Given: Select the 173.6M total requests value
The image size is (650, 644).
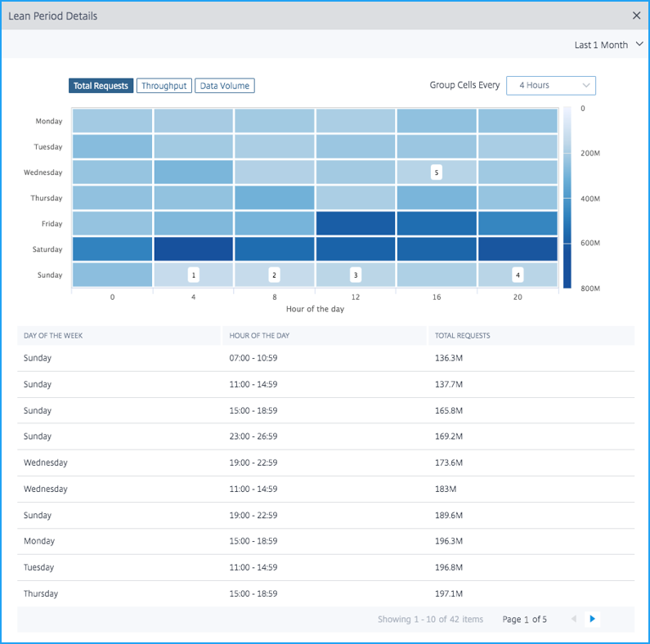Looking at the screenshot, I should coord(449,463).
